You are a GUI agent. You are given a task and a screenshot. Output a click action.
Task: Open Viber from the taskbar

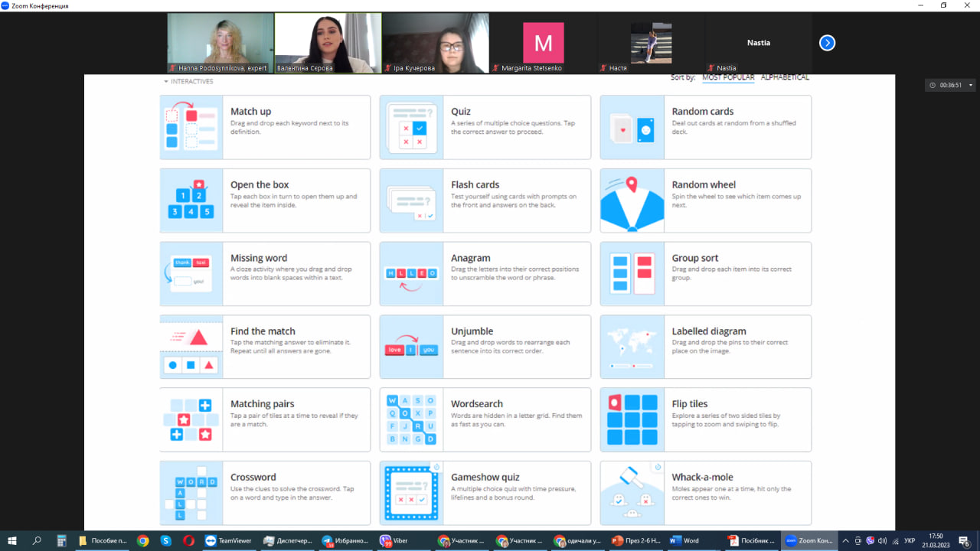coord(395,540)
